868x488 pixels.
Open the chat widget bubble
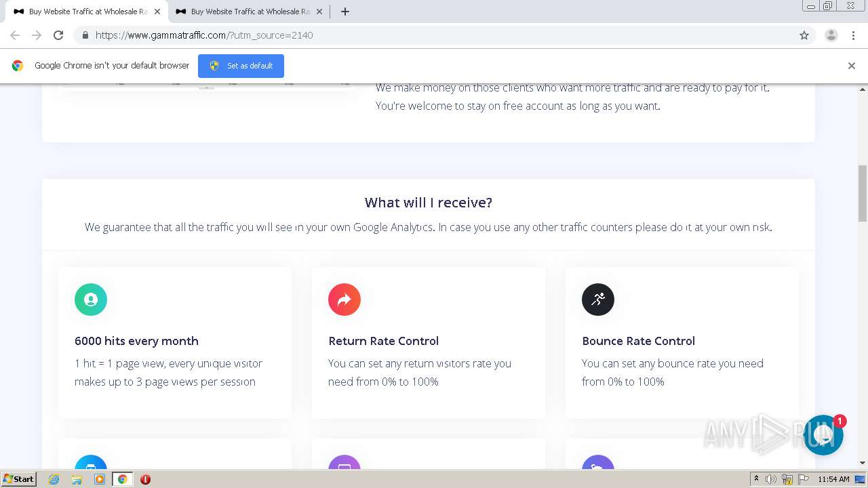point(823,435)
